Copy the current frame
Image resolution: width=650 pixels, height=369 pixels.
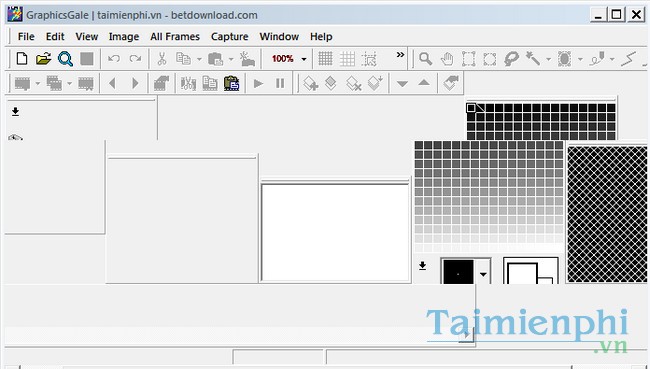coord(210,84)
